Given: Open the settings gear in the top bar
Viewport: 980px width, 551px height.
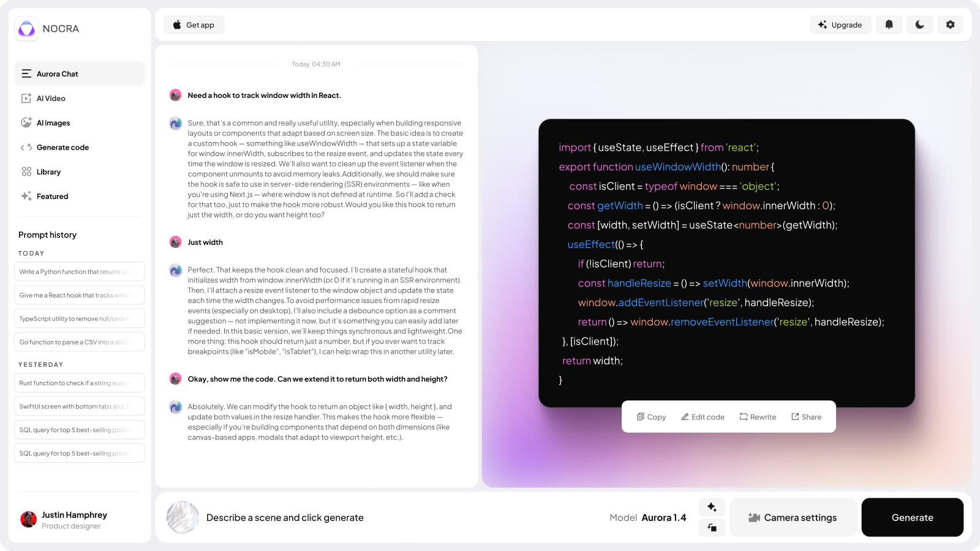Looking at the screenshot, I should pos(950,24).
